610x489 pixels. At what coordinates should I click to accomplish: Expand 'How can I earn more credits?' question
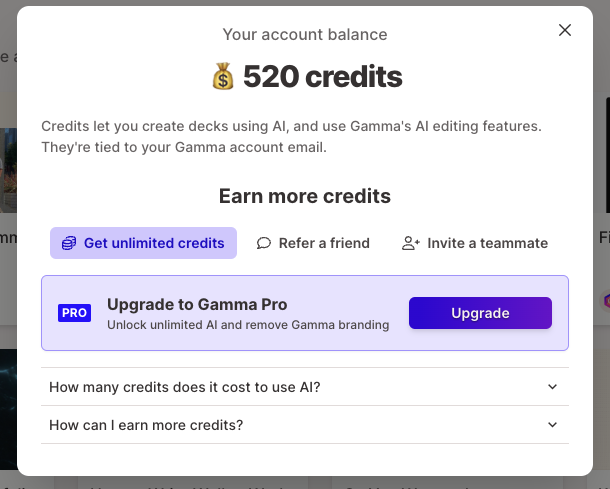coord(305,425)
